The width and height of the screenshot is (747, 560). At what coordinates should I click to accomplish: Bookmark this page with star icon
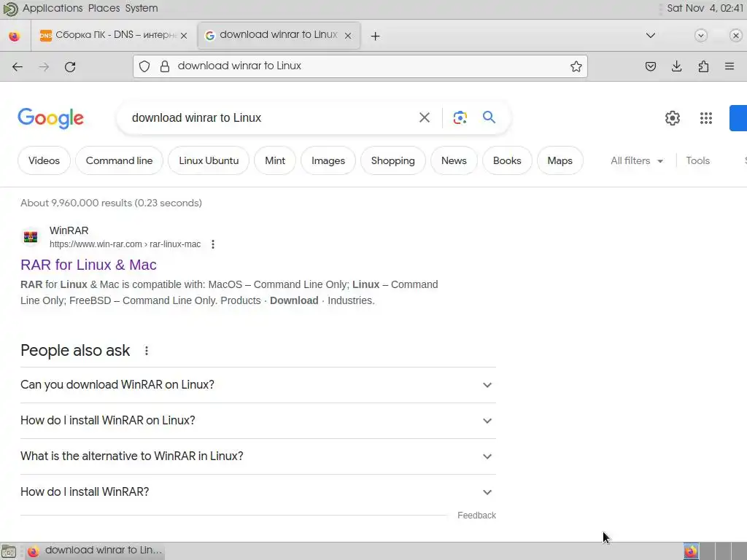click(576, 66)
